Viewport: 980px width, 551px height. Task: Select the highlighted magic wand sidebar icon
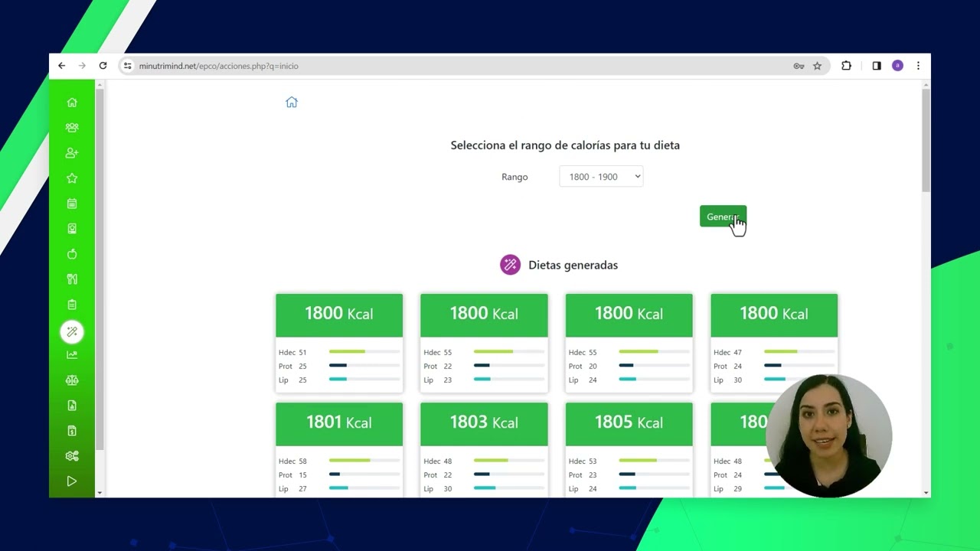72,331
